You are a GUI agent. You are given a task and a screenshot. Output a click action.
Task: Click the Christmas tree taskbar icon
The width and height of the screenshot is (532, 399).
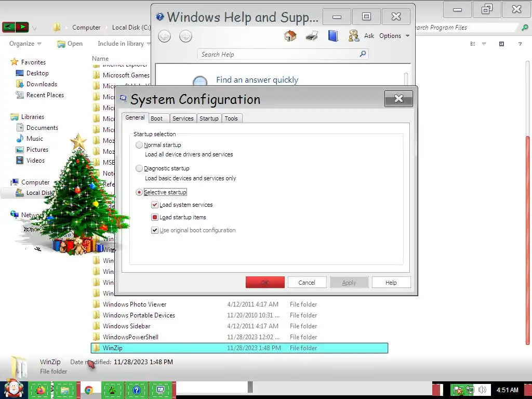[112, 390]
